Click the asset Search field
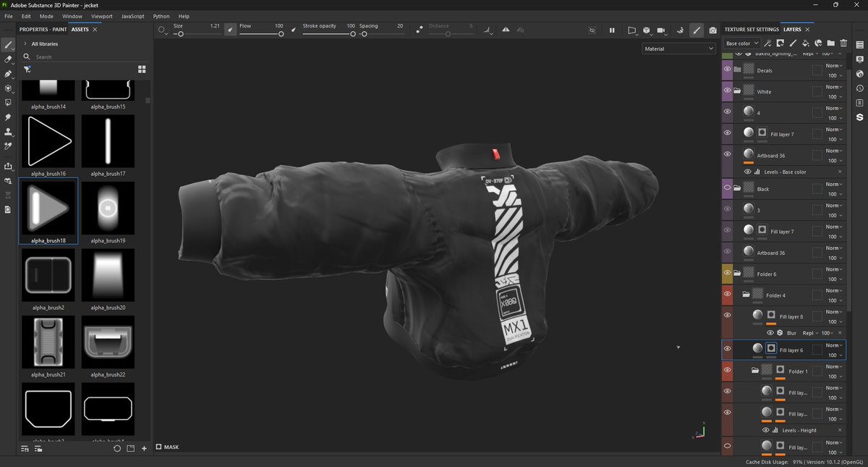Viewport: 868px width, 467px height. tap(85, 56)
